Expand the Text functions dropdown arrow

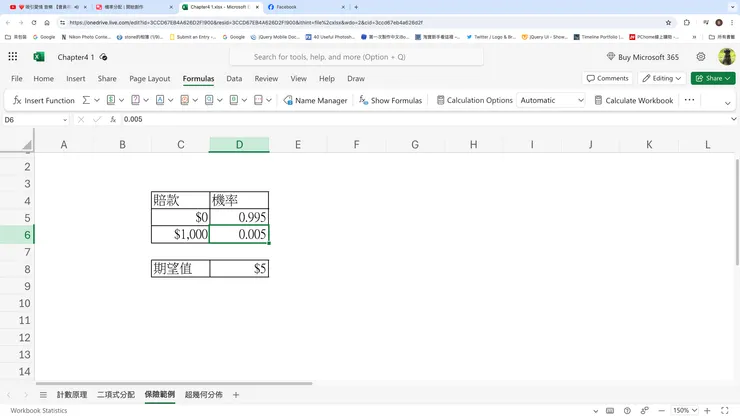pyautogui.click(x=170, y=100)
